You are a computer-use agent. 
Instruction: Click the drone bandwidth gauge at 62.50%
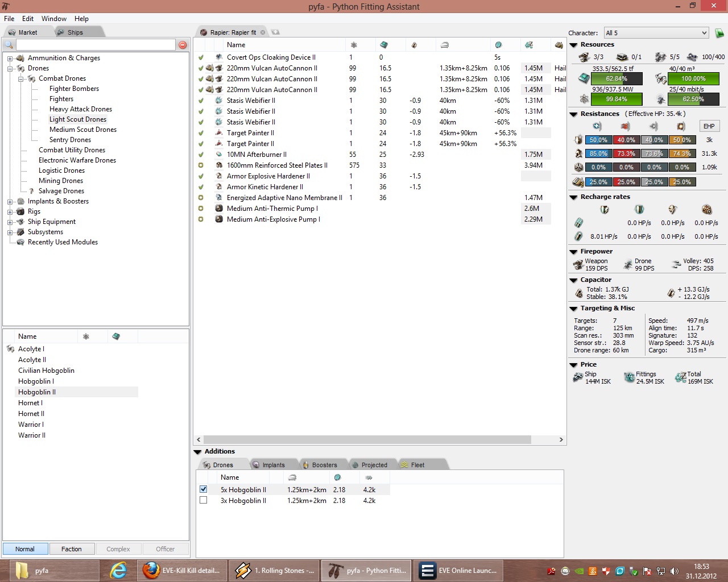click(x=693, y=99)
